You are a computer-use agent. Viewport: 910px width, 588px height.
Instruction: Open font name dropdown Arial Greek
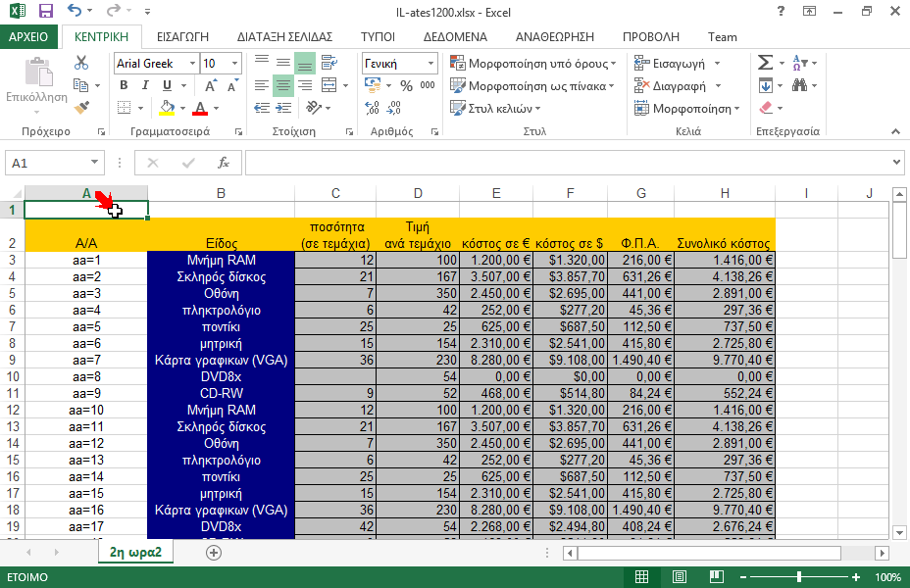click(x=192, y=63)
